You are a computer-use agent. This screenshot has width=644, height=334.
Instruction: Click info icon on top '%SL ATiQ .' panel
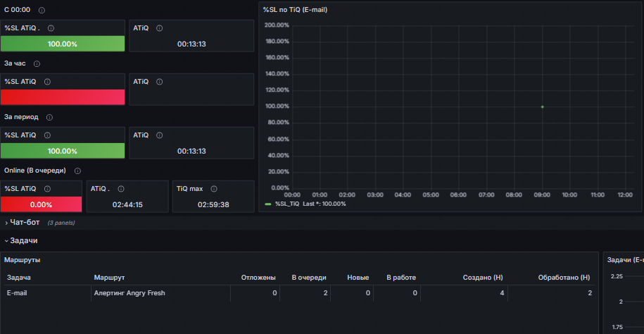51,28
